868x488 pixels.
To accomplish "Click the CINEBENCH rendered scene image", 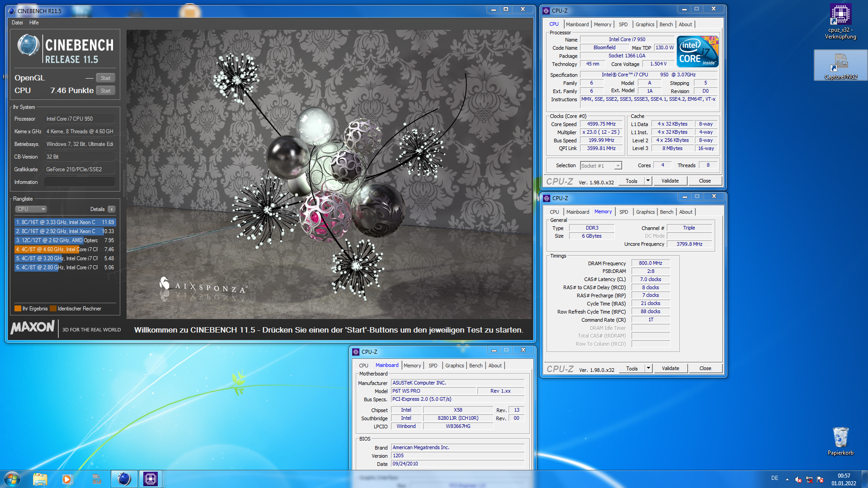I will point(329,174).
